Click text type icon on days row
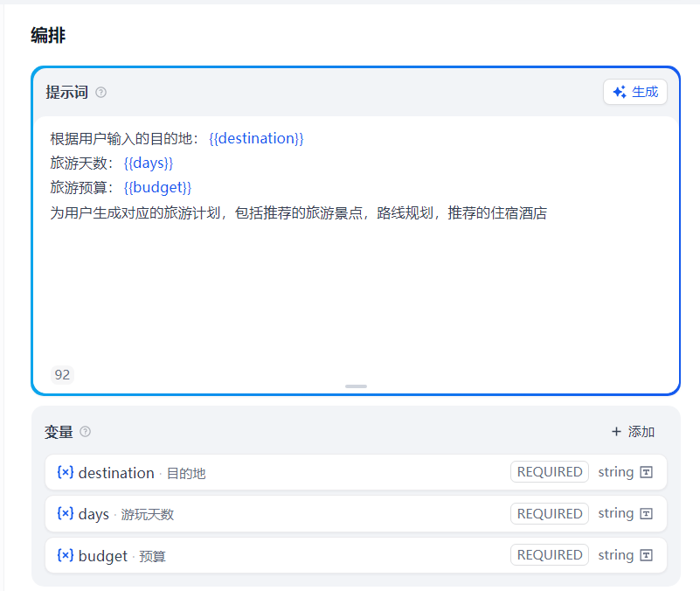700x591 pixels. [x=647, y=513]
